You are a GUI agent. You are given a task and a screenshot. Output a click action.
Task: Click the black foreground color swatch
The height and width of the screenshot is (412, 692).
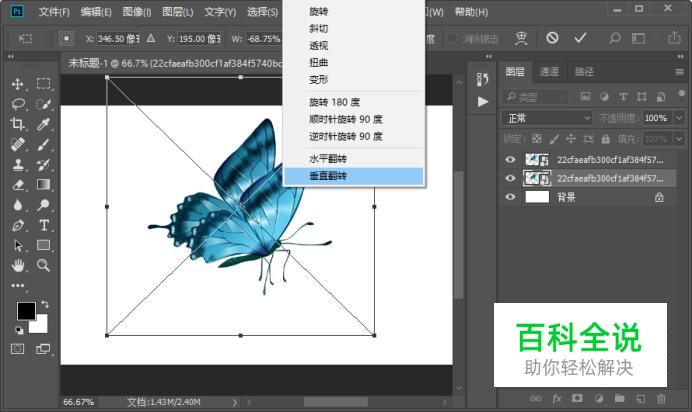[x=26, y=311]
